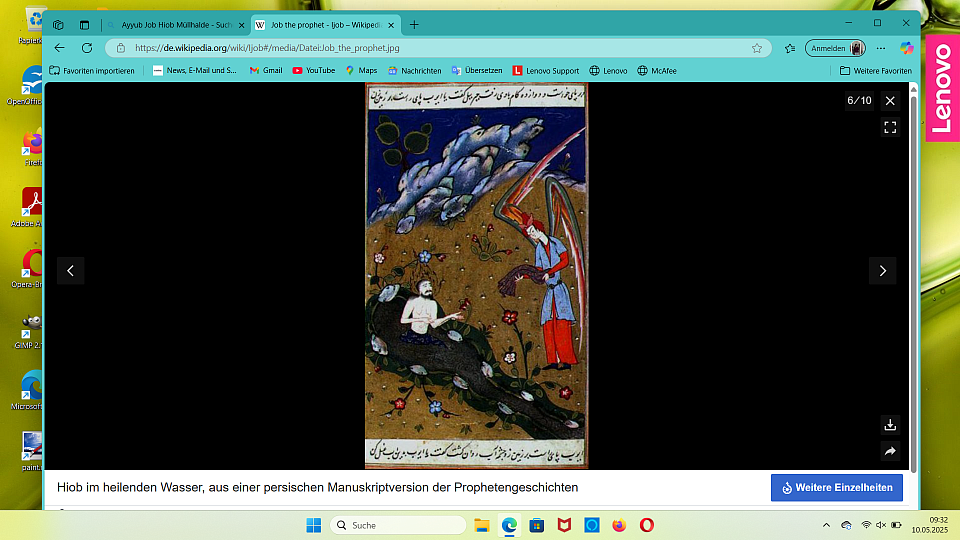Switch to Ayyub Job Hiob Müllhalde tab
The image size is (960, 540).
pos(176,25)
